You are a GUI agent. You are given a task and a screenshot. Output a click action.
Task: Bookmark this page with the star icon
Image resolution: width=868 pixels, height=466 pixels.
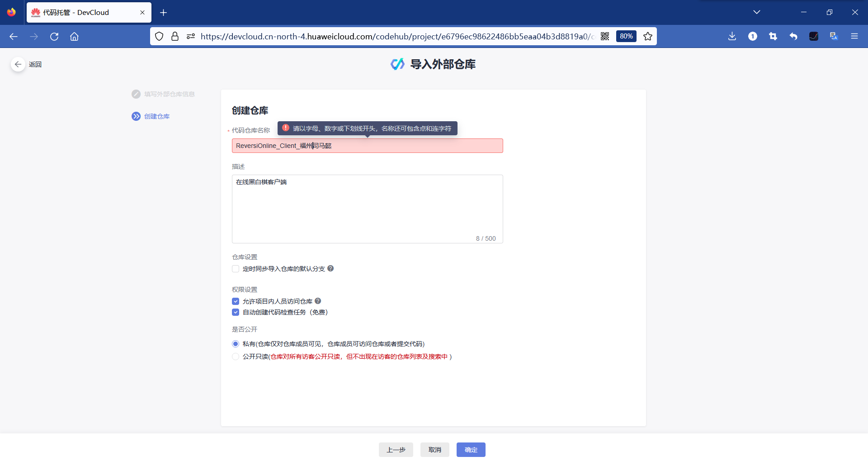click(x=648, y=36)
